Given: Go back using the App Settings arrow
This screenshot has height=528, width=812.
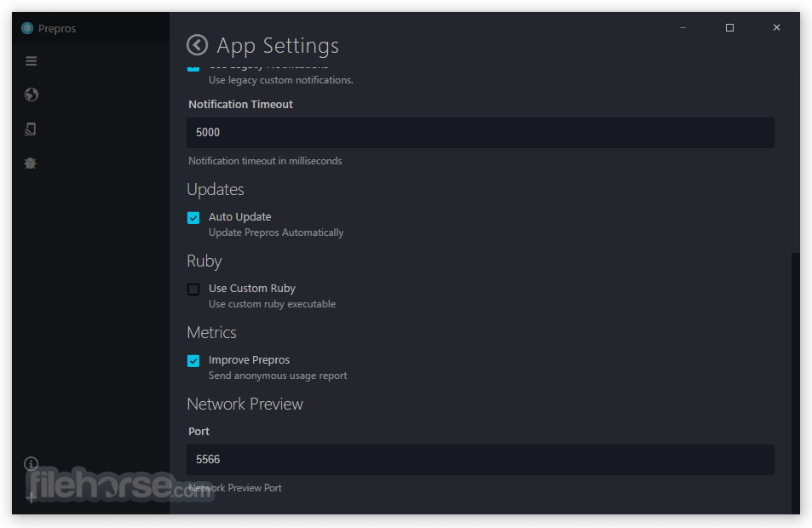Looking at the screenshot, I should [197, 45].
